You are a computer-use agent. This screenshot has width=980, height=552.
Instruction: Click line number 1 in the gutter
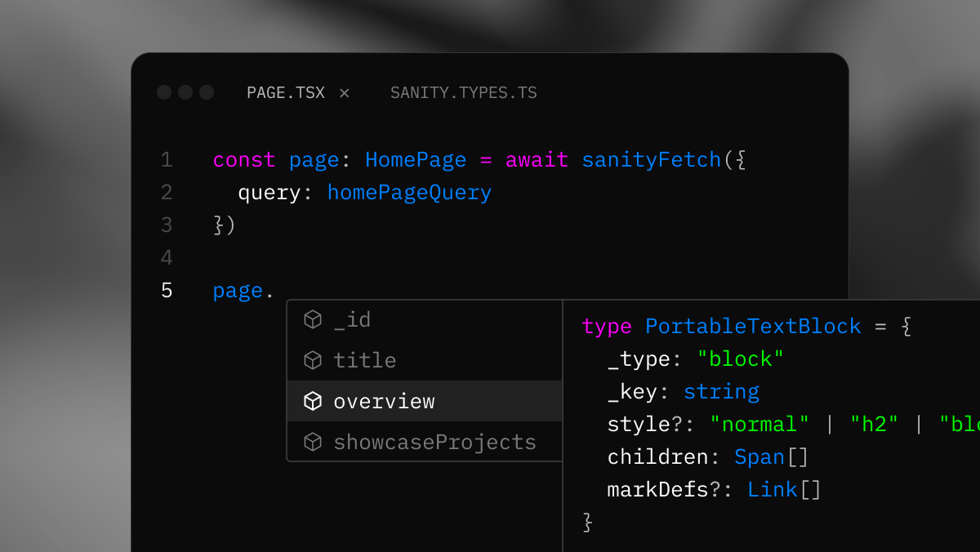167,160
